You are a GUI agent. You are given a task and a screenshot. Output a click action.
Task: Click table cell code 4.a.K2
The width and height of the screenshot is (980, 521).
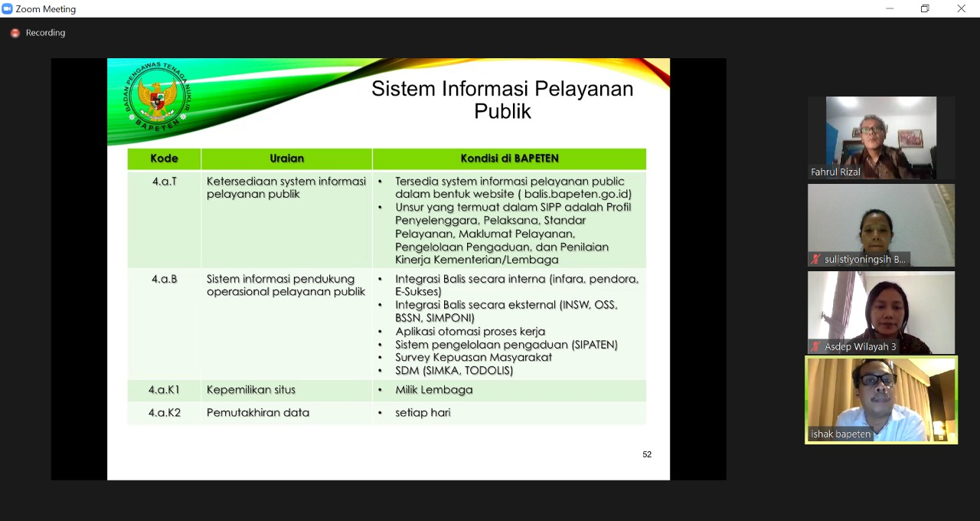(x=165, y=413)
